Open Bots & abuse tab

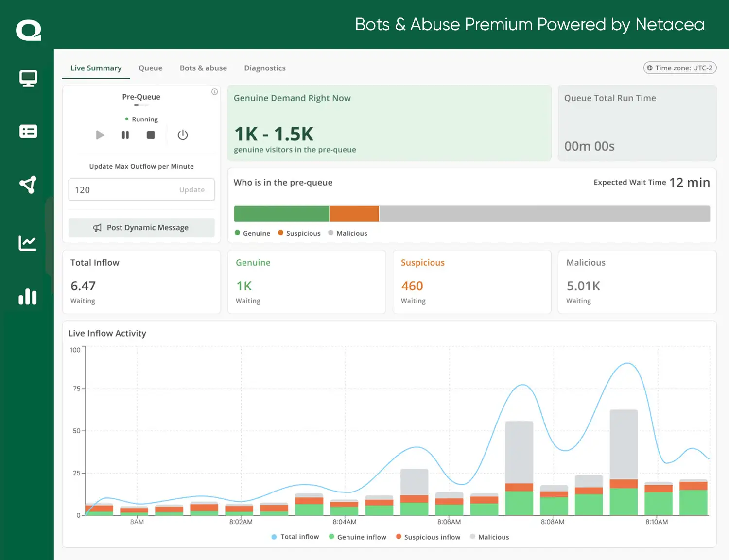click(x=203, y=68)
